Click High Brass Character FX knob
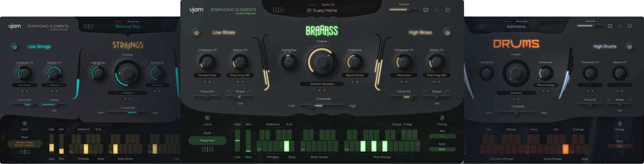The height and width of the screenshot is (164, 644). tap(404, 62)
